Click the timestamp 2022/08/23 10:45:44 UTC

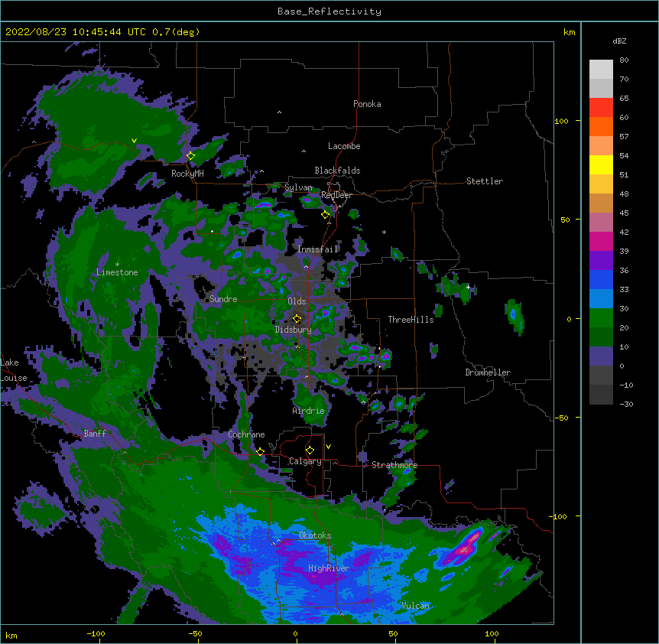click(76, 32)
